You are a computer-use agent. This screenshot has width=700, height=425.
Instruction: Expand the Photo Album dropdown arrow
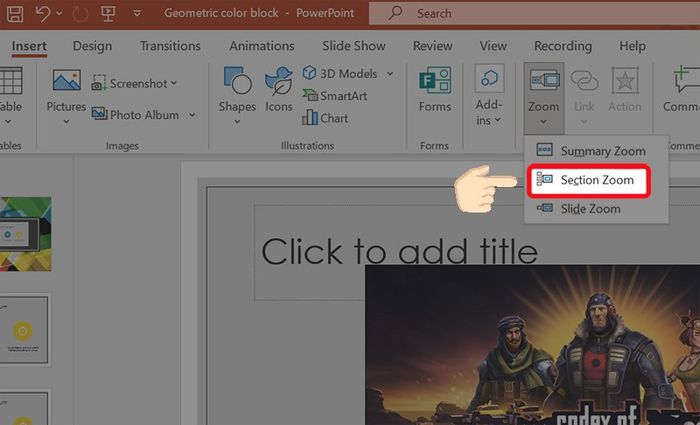coord(192,115)
